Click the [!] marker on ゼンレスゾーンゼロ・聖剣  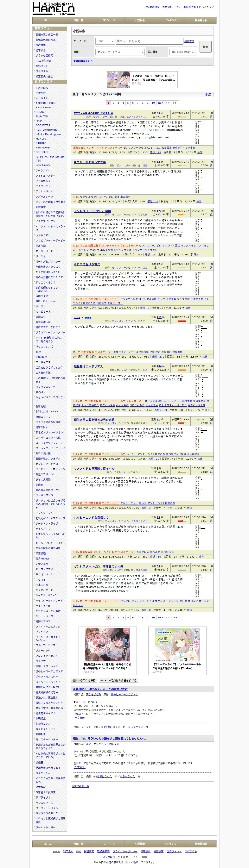[x=211, y=211]
